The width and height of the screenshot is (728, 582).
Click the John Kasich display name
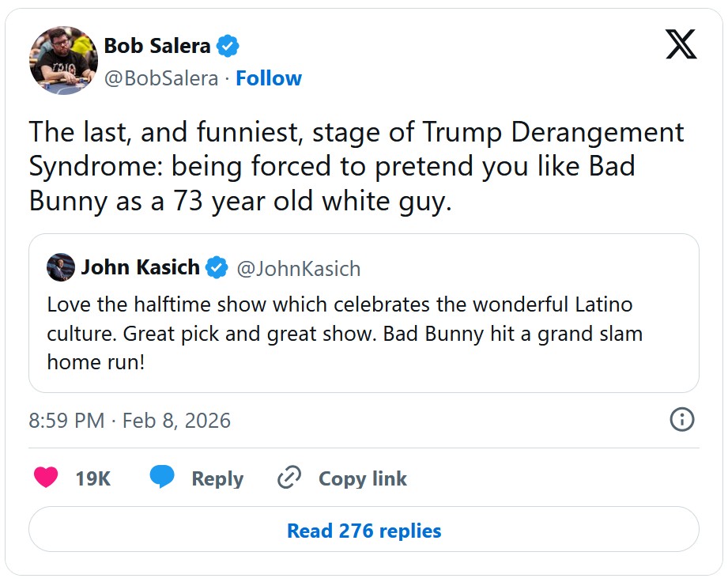140,268
